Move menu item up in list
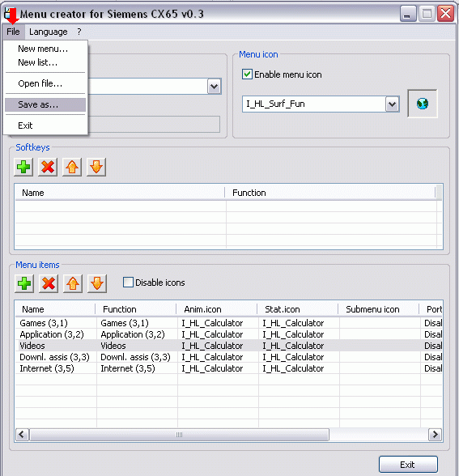This screenshot has height=476, width=459. [x=73, y=283]
